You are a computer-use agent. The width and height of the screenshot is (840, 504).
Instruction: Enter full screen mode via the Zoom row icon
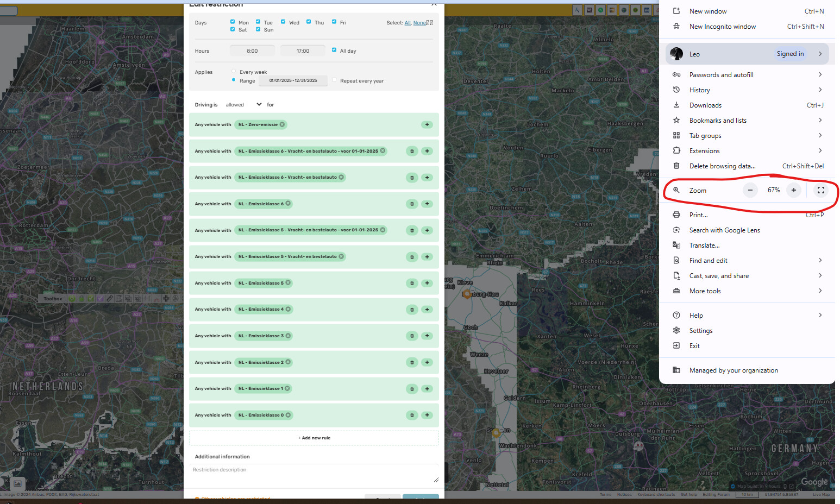coord(821,190)
